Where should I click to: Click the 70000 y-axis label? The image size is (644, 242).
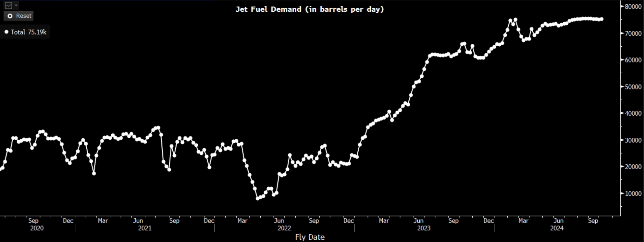pos(633,33)
